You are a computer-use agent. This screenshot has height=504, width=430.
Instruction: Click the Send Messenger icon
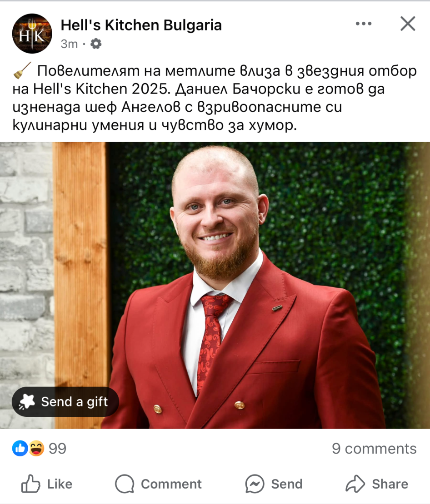pyautogui.click(x=255, y=484)
